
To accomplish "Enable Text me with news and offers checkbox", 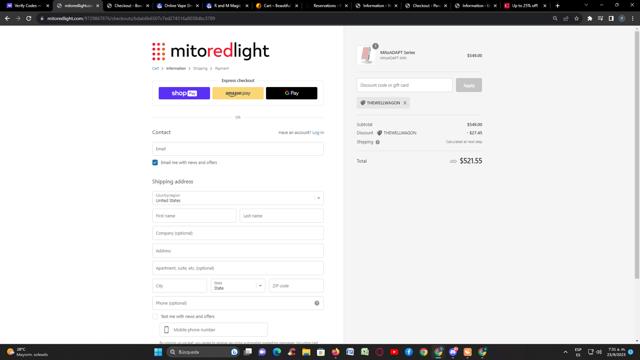I will click(x=155, y=316).
